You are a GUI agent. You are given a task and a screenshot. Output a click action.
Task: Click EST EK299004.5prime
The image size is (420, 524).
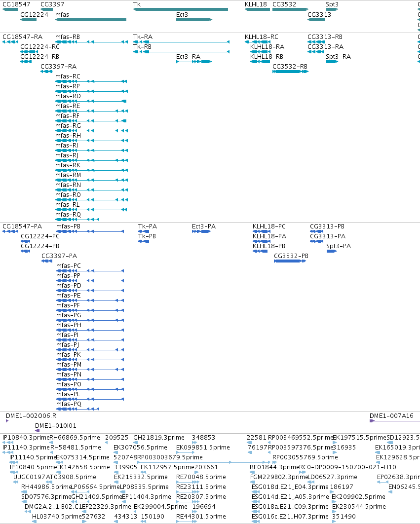coord(160,507)
